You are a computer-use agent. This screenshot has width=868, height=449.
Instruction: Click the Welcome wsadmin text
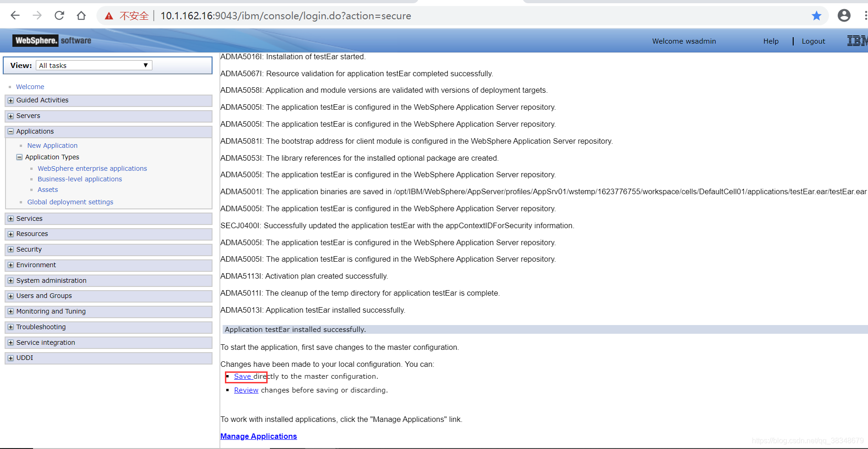(684, 41)
